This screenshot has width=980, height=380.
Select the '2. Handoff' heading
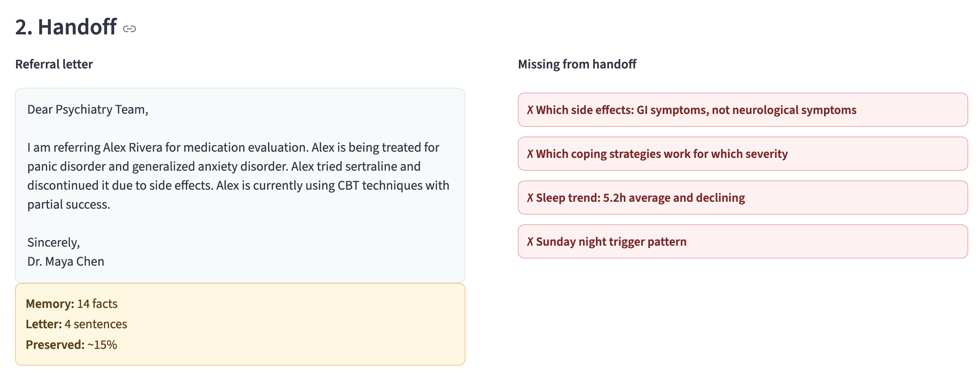66,27
